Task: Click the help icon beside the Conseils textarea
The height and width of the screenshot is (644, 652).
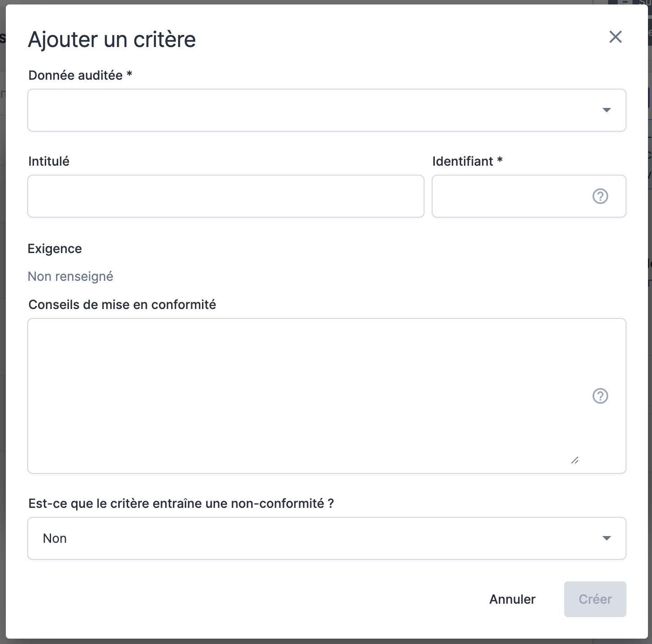Action: (600, 396)
